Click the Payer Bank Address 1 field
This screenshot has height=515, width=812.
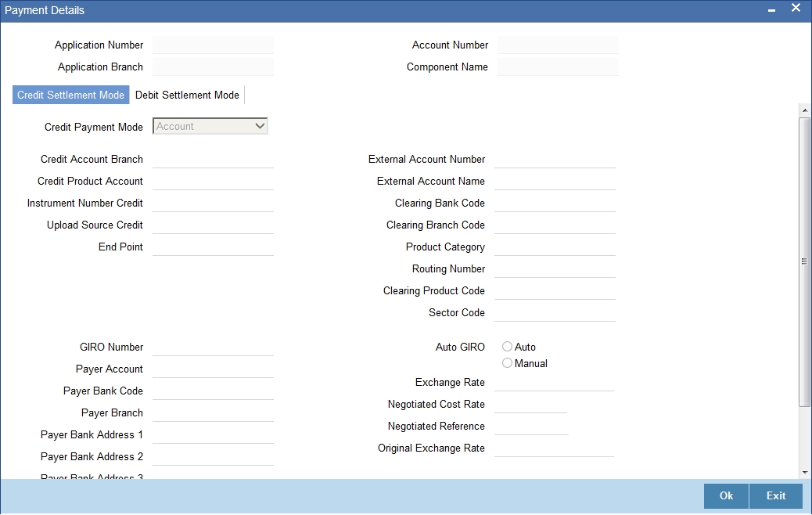[x=213, y=434]
